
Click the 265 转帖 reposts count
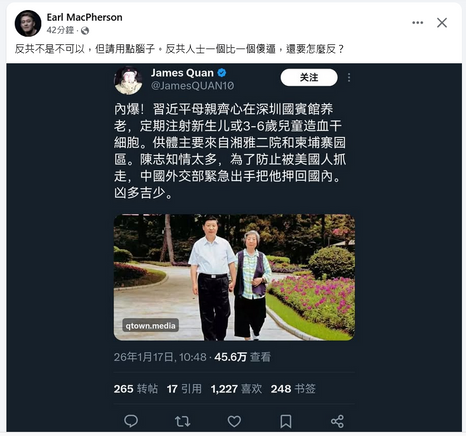[136, 389]
